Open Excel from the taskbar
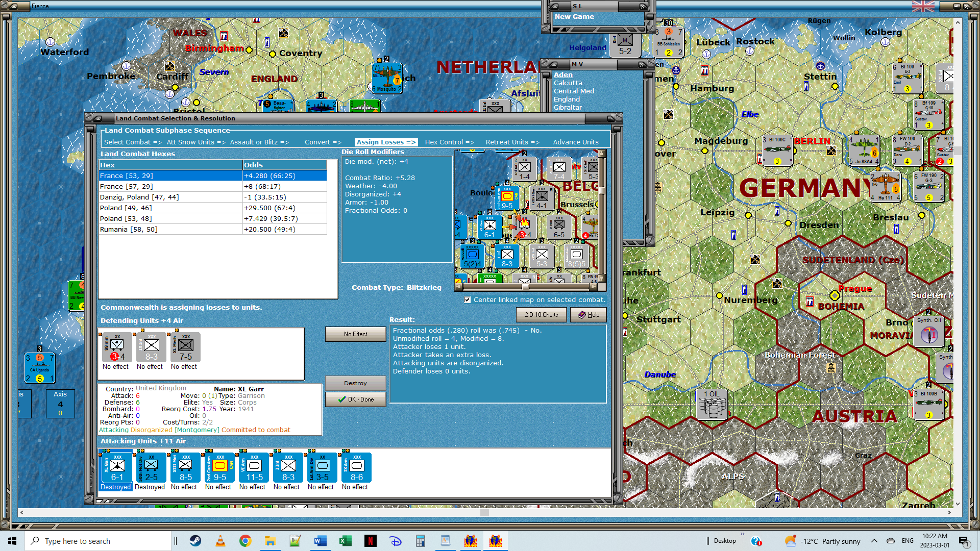The width and height of the screenshot is (980, 551). [x=346, y=541]
